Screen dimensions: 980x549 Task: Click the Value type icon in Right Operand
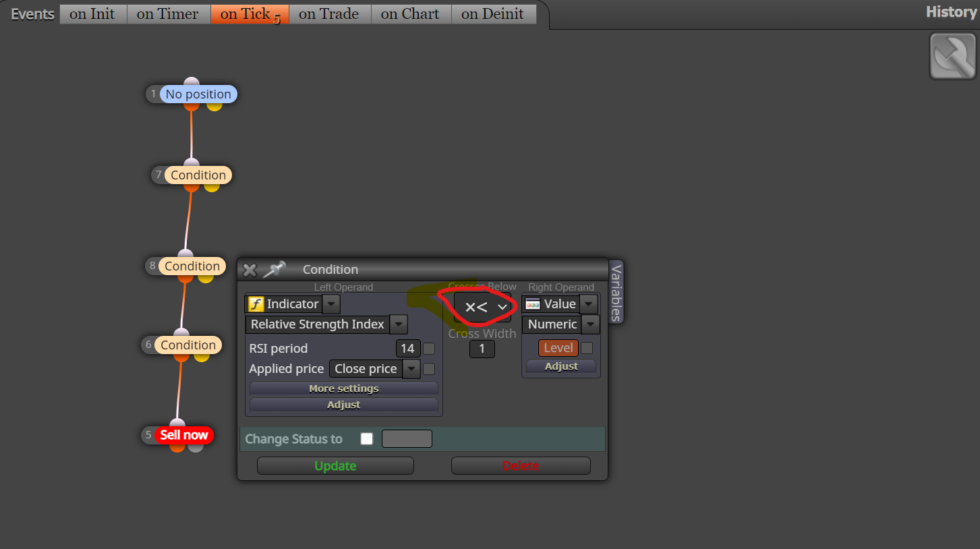(533, 304)
